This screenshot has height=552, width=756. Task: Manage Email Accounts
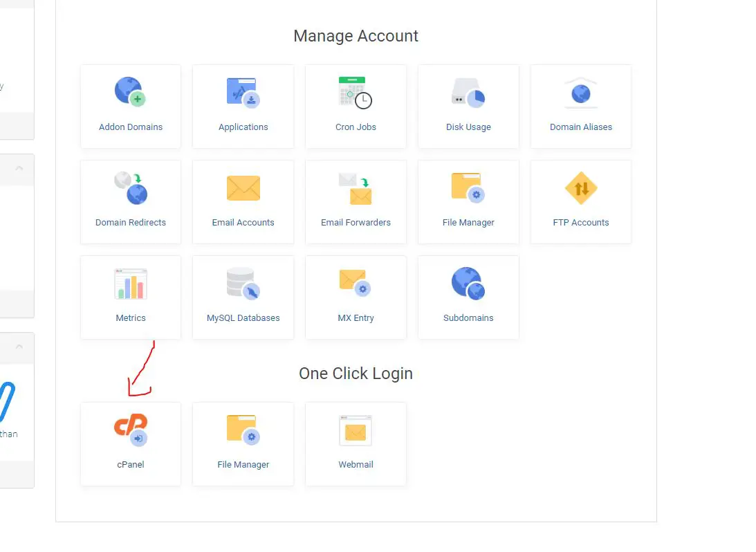[243, 201]
